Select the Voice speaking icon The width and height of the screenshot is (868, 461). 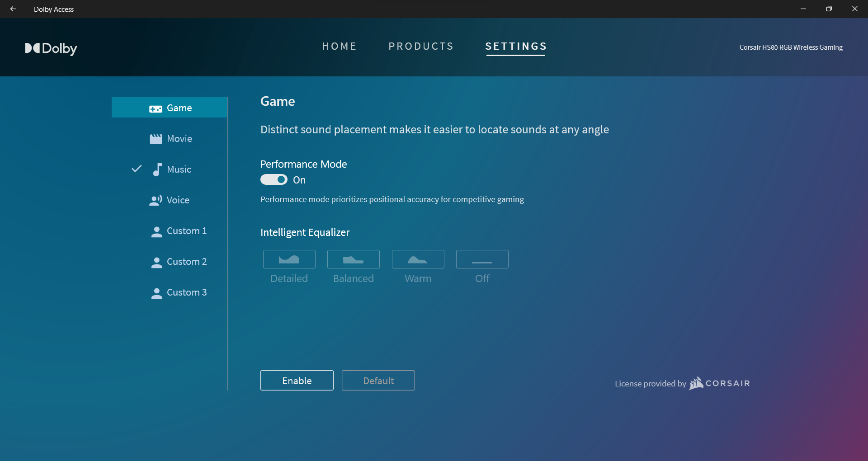coord(156,200)
